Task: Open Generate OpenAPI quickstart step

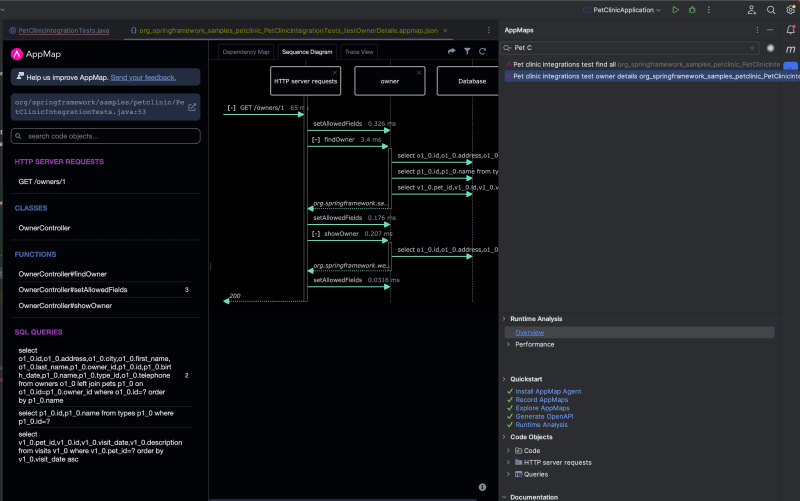Action: [x=544, y=416]
